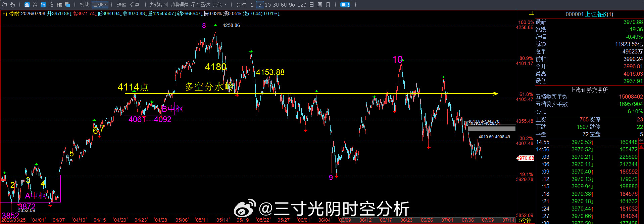Image resolution: width=644 pixels, height=224 pixels.
Task: Click the 61.8% Fibonacci level label
Action: (x=526, y=95)
